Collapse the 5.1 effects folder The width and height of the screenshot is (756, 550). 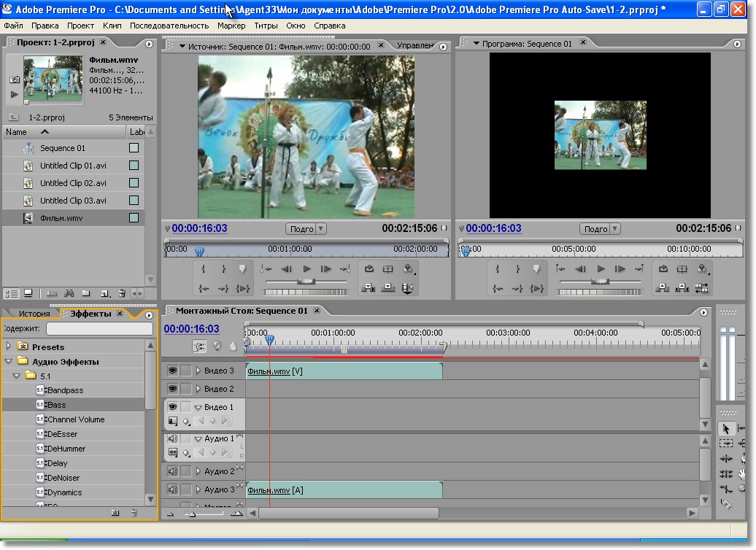coord(16,375)
